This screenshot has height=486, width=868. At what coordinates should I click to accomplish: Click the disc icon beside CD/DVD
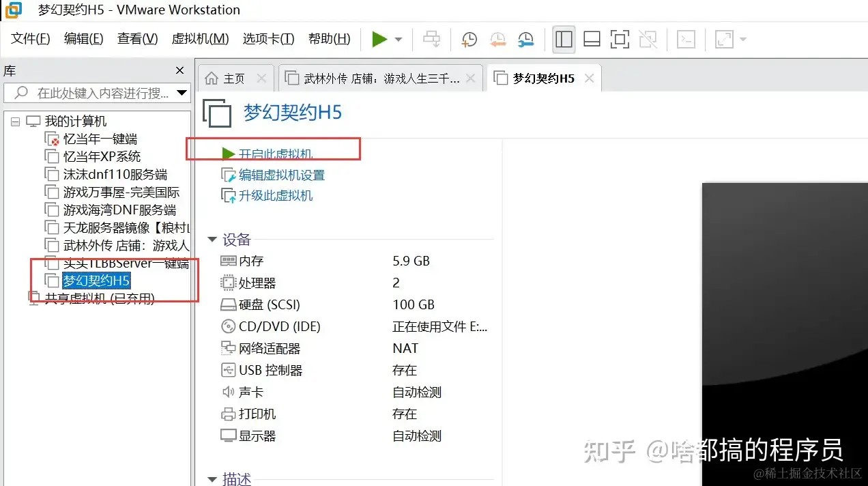228,326
